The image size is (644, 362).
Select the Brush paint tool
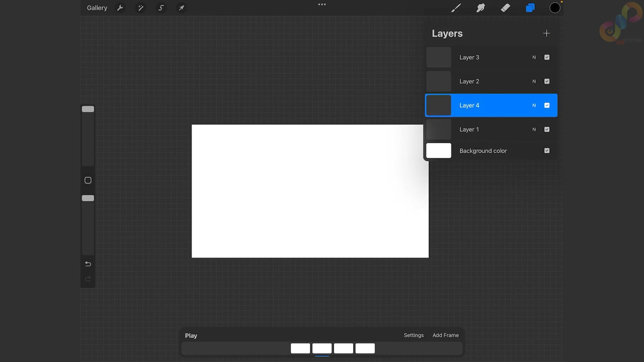tap(456, 8)
